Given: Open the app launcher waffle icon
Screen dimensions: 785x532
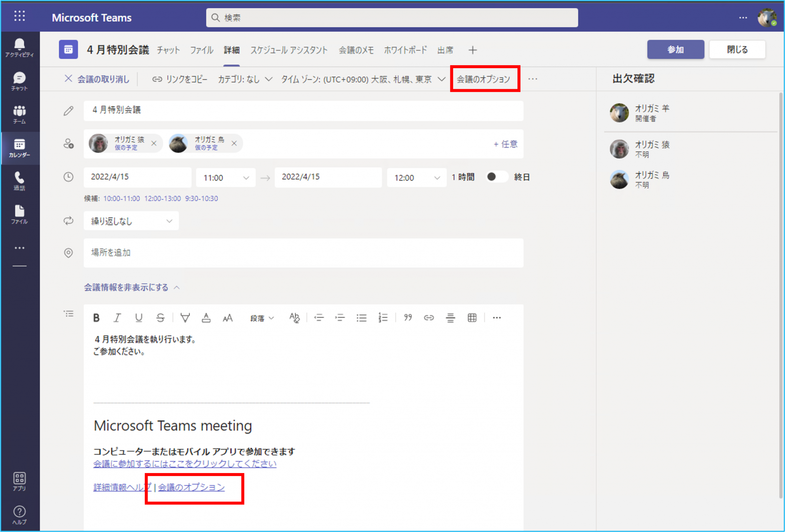Looking at the screenshot, I should [20, 16].
